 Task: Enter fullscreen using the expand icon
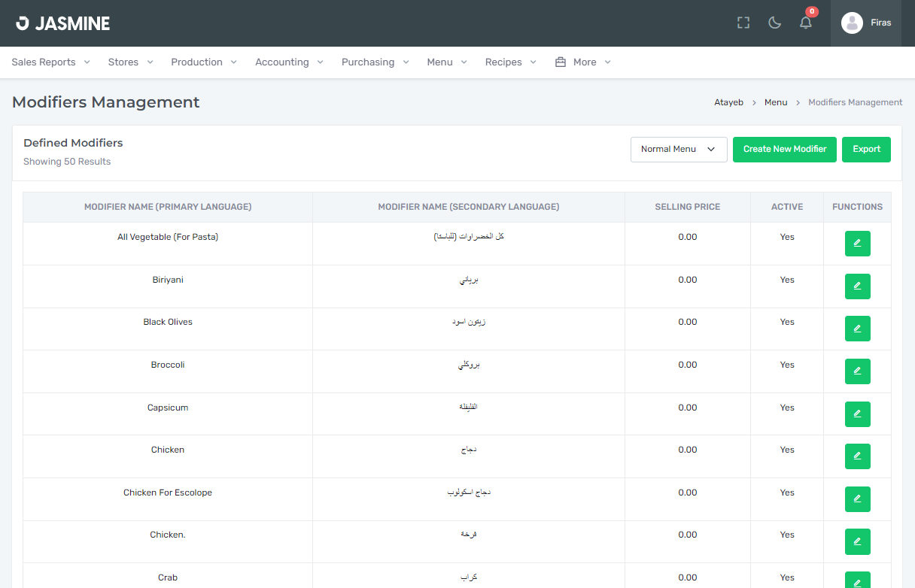(743, 23)
